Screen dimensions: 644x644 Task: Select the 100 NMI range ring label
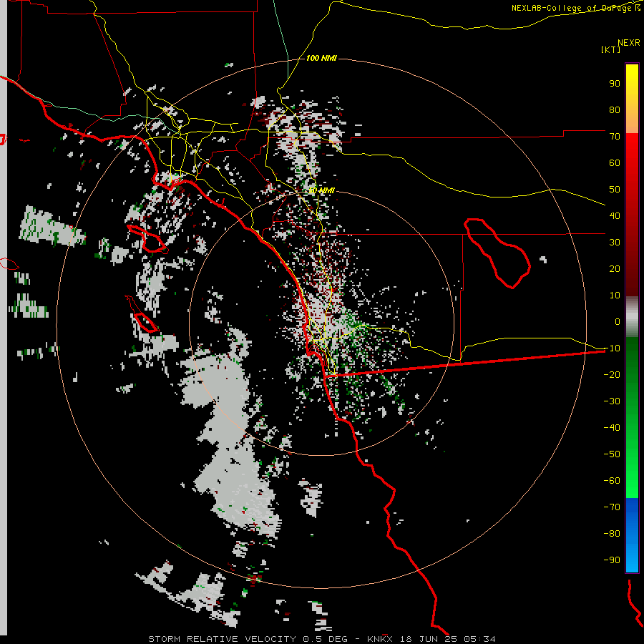(321, 58)
